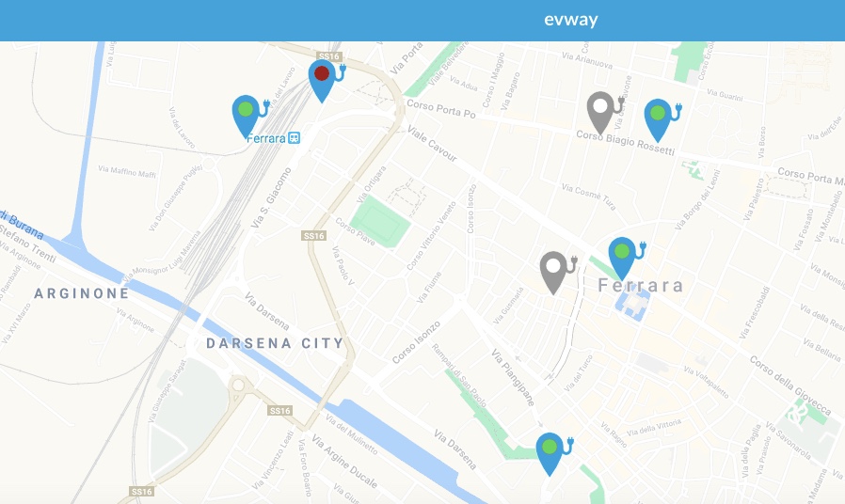Click the large Ferrara city name label
The width and height of the screenshot is (845, 504).
point(641,286)
